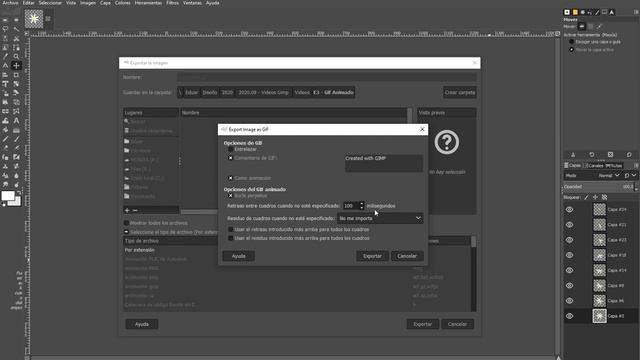640x360 pixels.
Task: Click background color swatch in toolbox
Action: pos(17,202)
